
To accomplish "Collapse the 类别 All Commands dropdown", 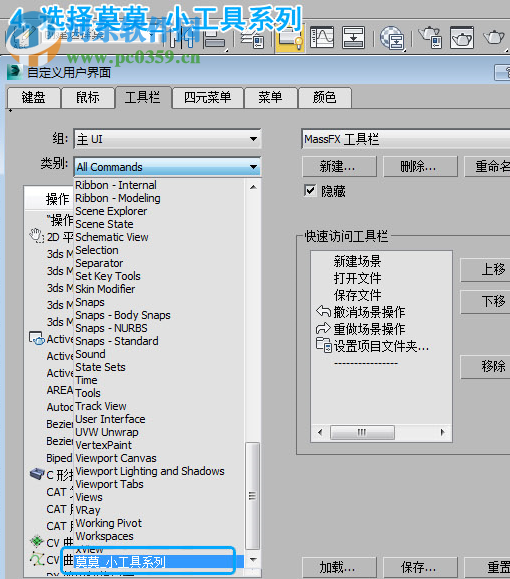I will click(x=167, y=167).
